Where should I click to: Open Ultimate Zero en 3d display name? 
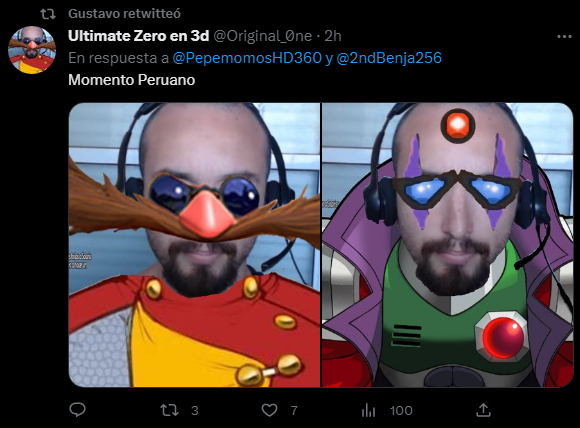(139, 36)
